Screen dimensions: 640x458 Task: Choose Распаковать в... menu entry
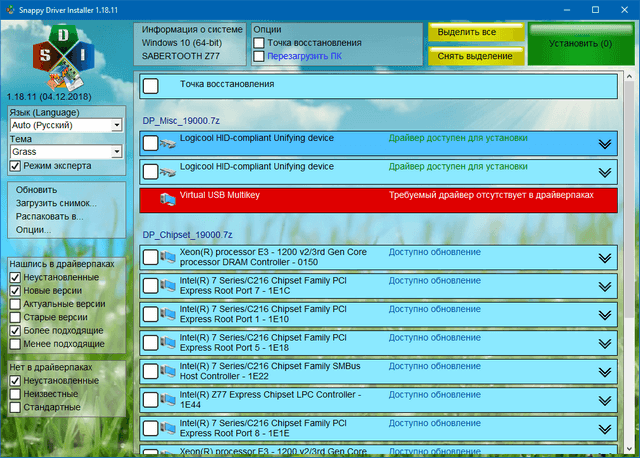tap(49, 217)
